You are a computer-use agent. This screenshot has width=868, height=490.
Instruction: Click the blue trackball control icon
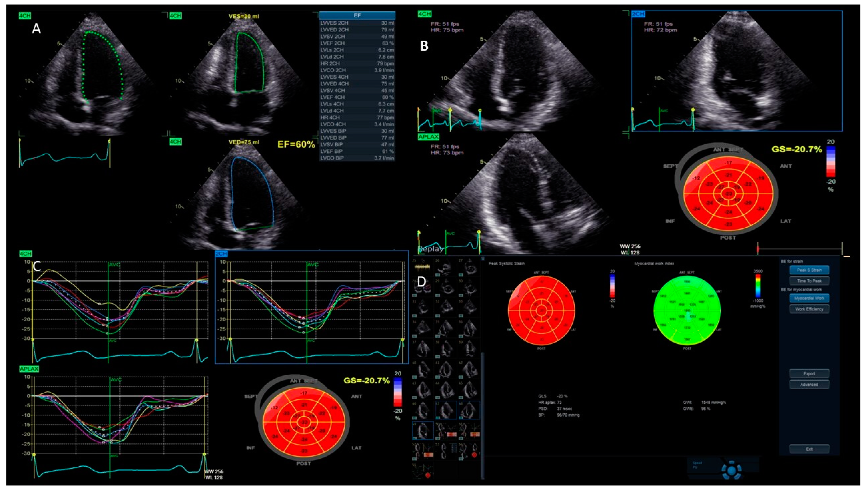(732, 471)
